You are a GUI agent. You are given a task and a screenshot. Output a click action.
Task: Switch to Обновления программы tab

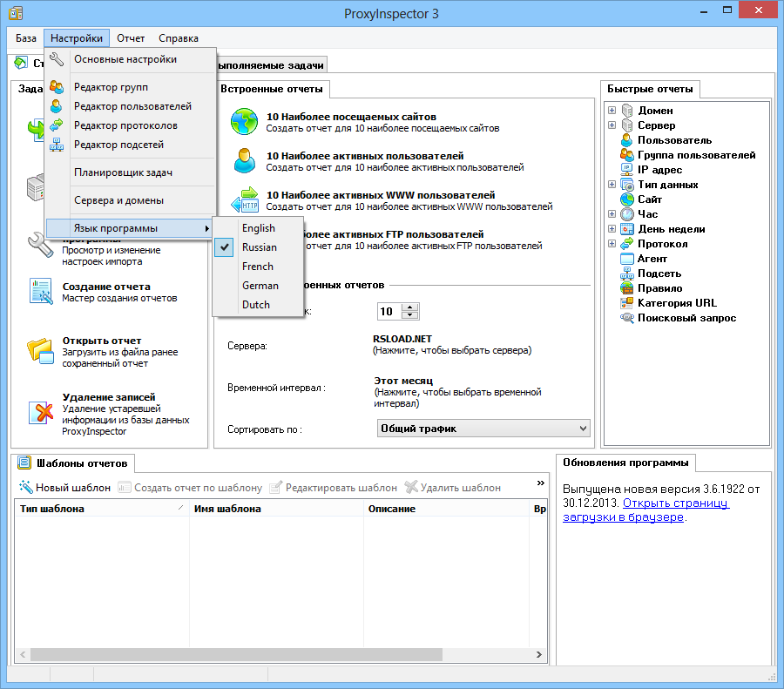(625, 463)
